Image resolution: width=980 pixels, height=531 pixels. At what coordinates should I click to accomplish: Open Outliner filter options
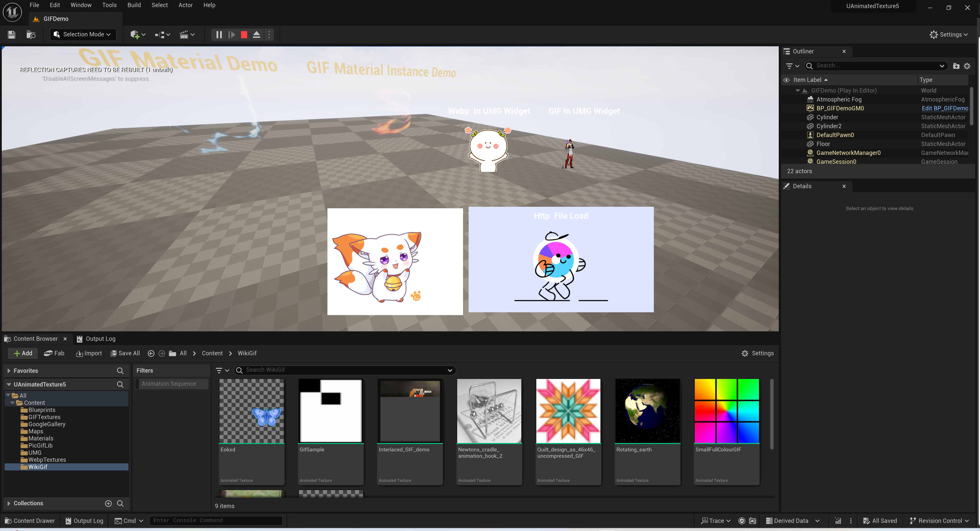point(792,66)
